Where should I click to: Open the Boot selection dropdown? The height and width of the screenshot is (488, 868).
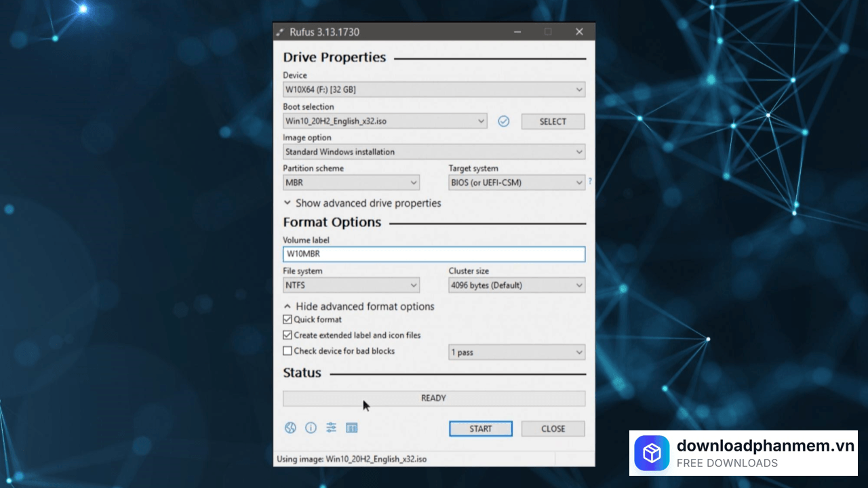[385, 121]
